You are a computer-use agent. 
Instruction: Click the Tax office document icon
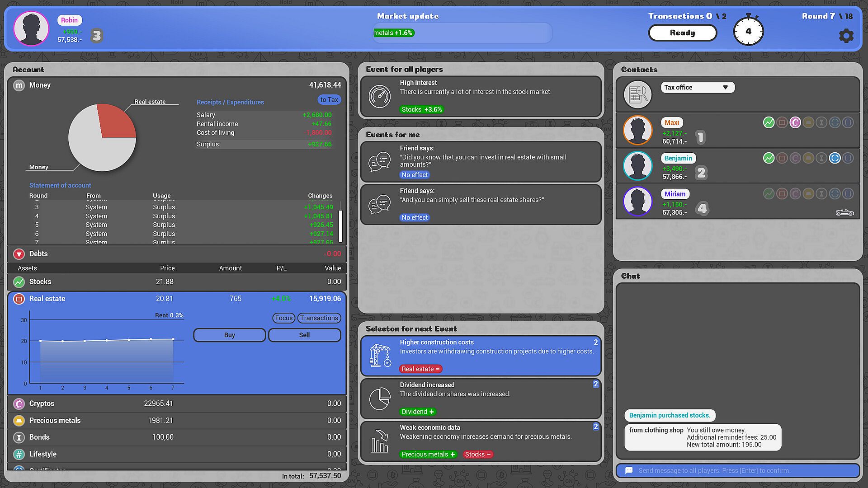click(637, 94)
